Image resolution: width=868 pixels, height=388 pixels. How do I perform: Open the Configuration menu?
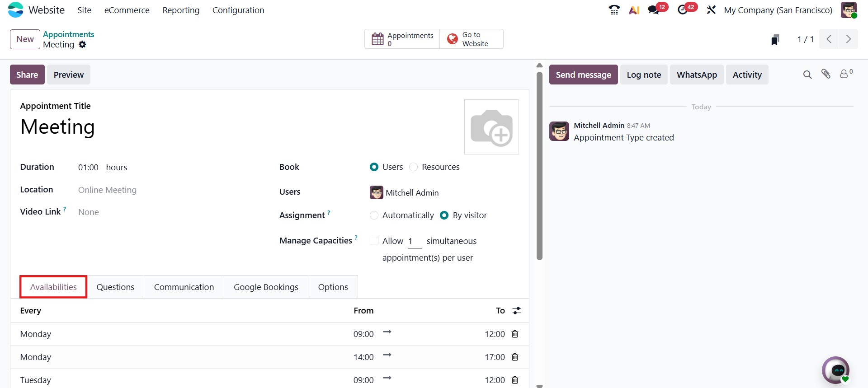pos(238,10)
